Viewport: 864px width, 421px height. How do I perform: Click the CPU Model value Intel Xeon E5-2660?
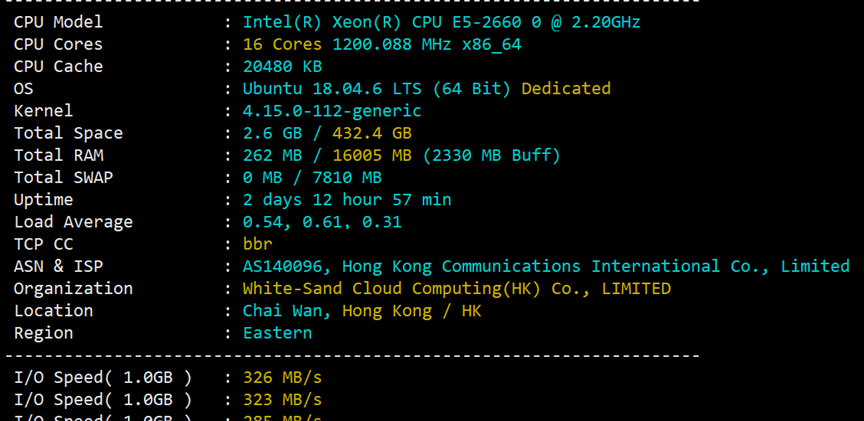pos(441,22)
